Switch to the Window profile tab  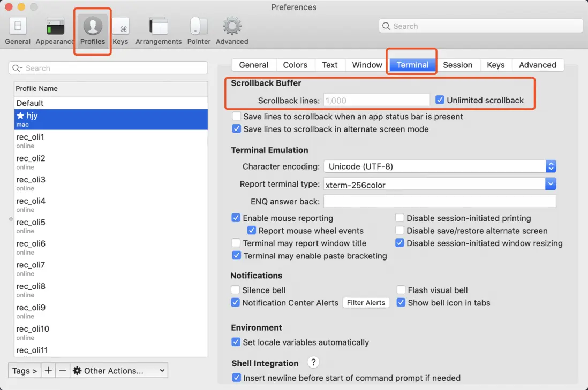[x=367, y=65]
